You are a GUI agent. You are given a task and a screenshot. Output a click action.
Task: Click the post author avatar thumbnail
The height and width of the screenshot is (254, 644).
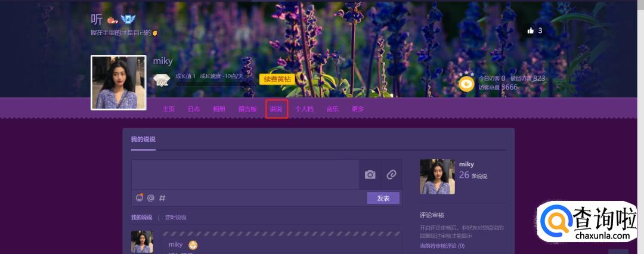(x=142, y=242)
